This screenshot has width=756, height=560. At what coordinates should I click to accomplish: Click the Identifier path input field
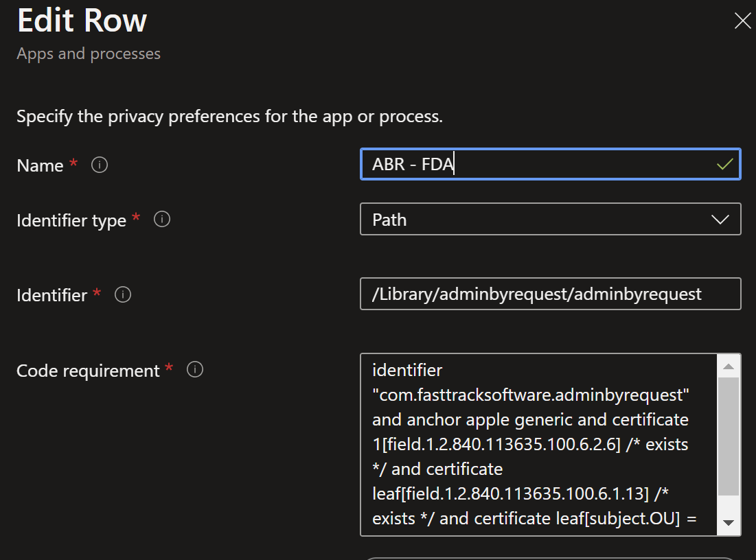tap(550, 294)
